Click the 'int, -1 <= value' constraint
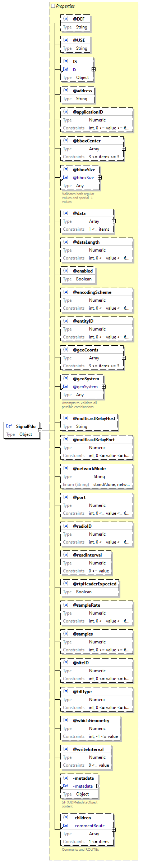Screen dimensions: 143x868 (x=103, y=736)
